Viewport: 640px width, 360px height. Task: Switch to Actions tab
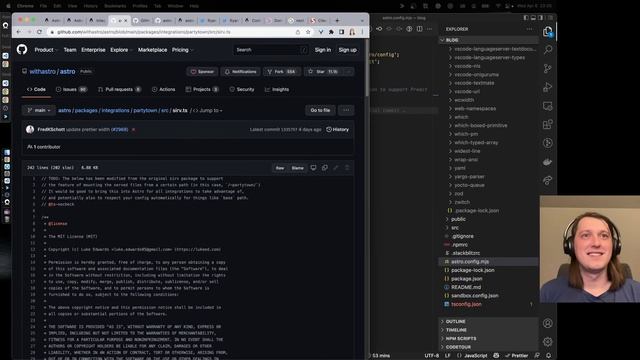point(163,89)
